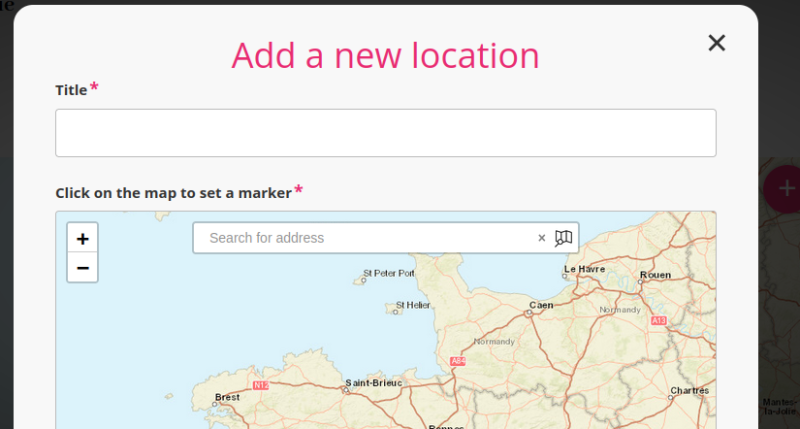Click into the Title text field

point(385,133)
